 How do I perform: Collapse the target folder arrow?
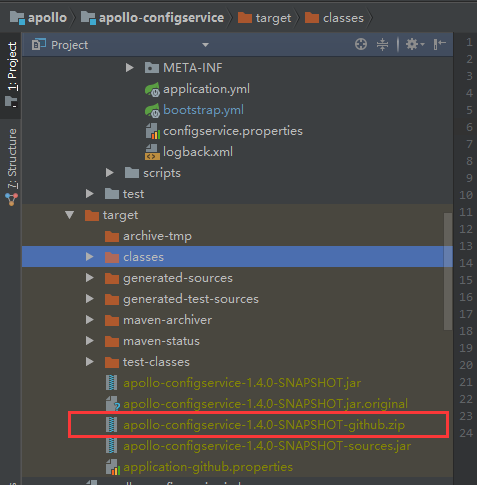tap(70, 215)
